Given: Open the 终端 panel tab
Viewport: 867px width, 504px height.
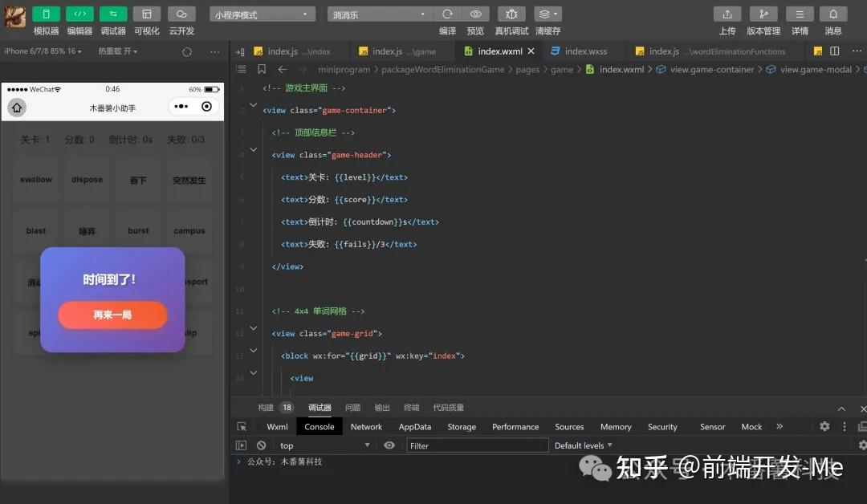Looking at the screenshot, I should click(411, 407).
